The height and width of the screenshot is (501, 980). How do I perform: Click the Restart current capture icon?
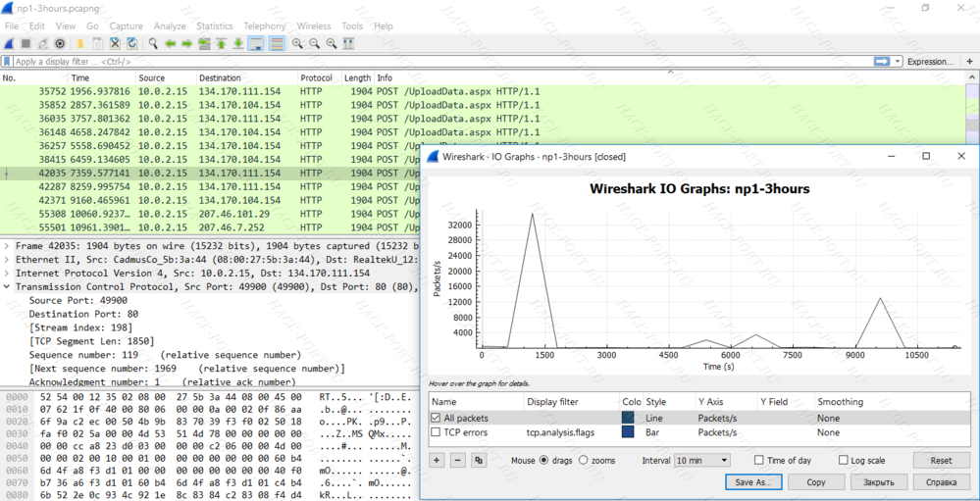tap(42, 44)
